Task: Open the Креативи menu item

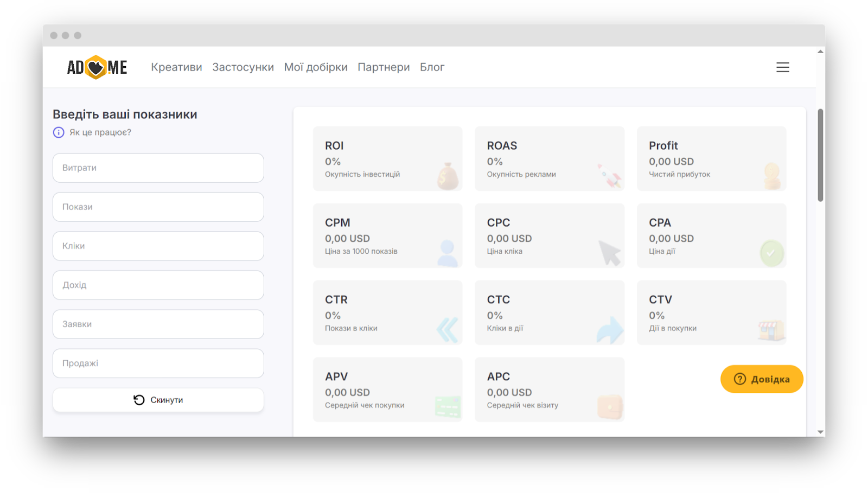Action: [x=176, y=67]
